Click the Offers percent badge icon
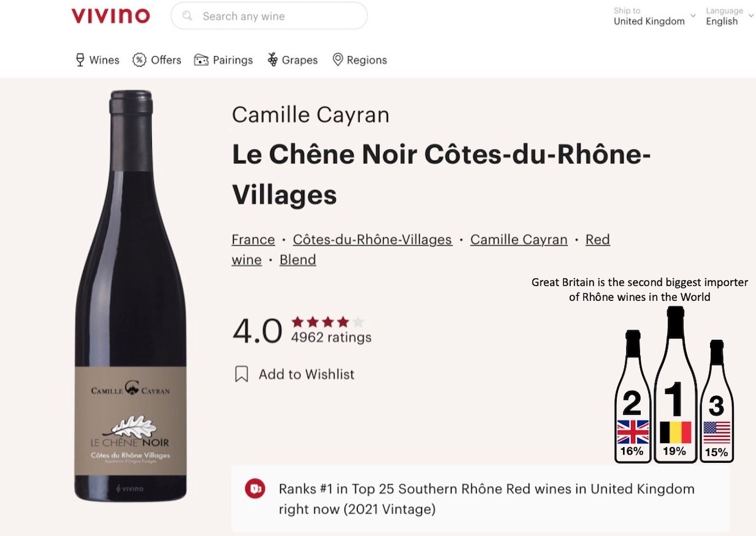 coord(139,60)
